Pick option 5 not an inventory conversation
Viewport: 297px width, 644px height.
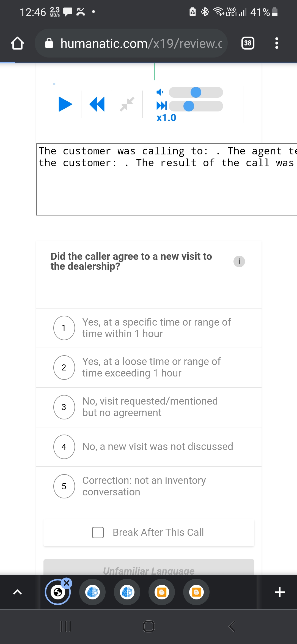pyautogui.click(x=64, y=486)
